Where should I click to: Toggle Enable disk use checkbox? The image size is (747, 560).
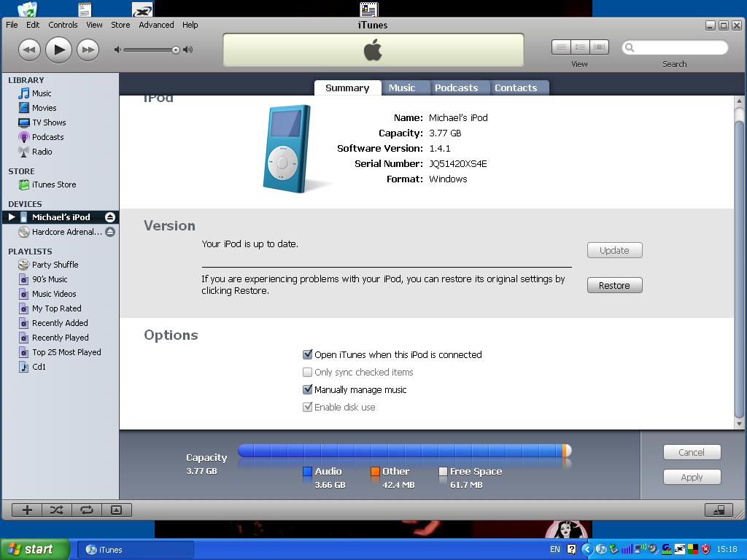point(308,407)
